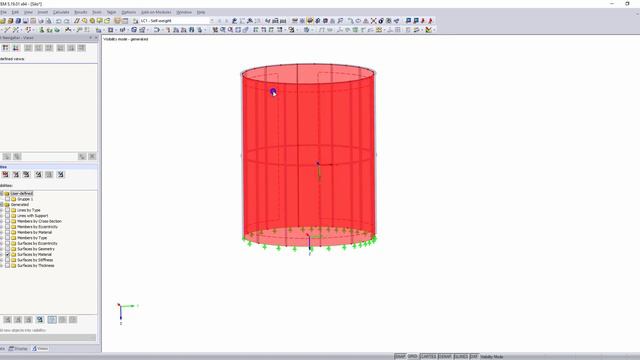Check the Surfaces by Stiffness checkbox
This screenshot has width=640, height=360.
click(7, 260)
